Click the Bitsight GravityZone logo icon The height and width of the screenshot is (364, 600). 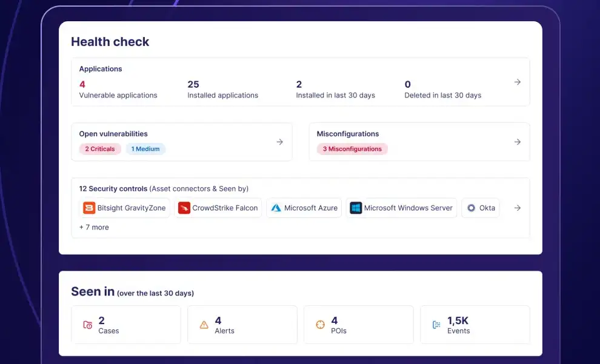[88, 208]
